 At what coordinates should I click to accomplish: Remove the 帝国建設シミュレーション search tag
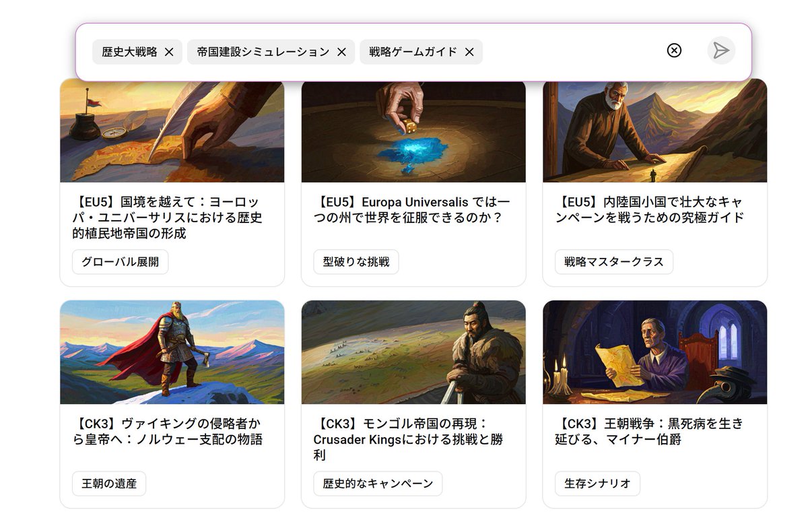[x=341, y=52]
